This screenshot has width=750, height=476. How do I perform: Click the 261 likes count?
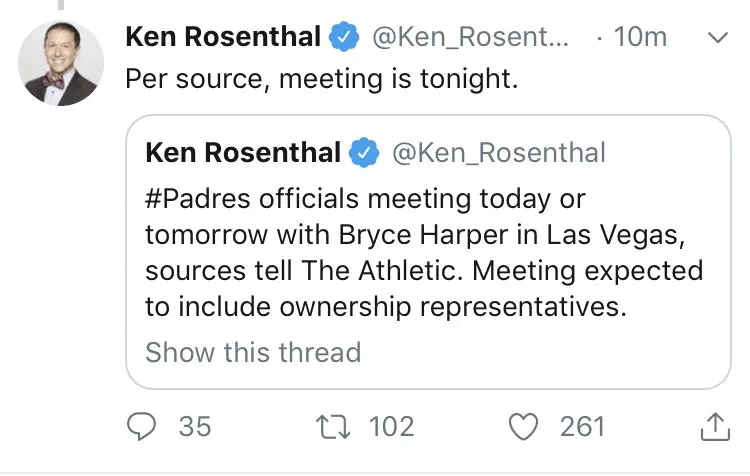click(x=582, y=427)
